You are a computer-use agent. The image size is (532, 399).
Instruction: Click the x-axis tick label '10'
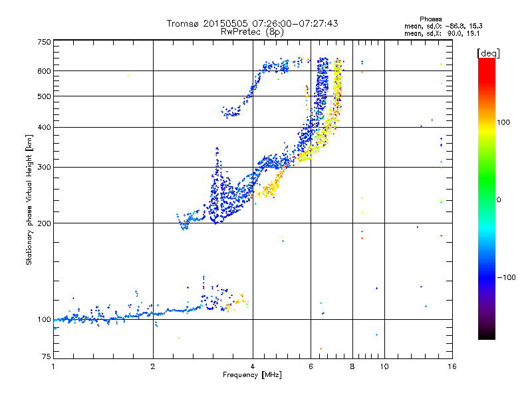pyautogui.click(x=384, y=366)
